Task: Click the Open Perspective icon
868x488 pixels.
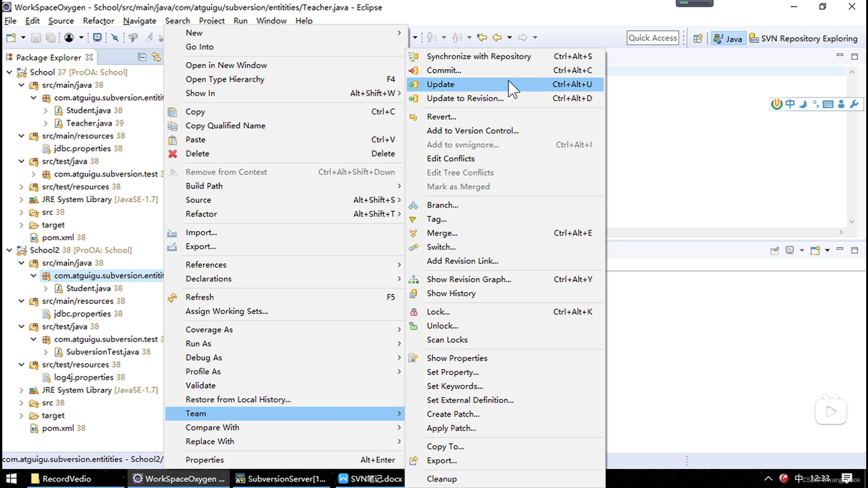Action: (x=698, y=38)
